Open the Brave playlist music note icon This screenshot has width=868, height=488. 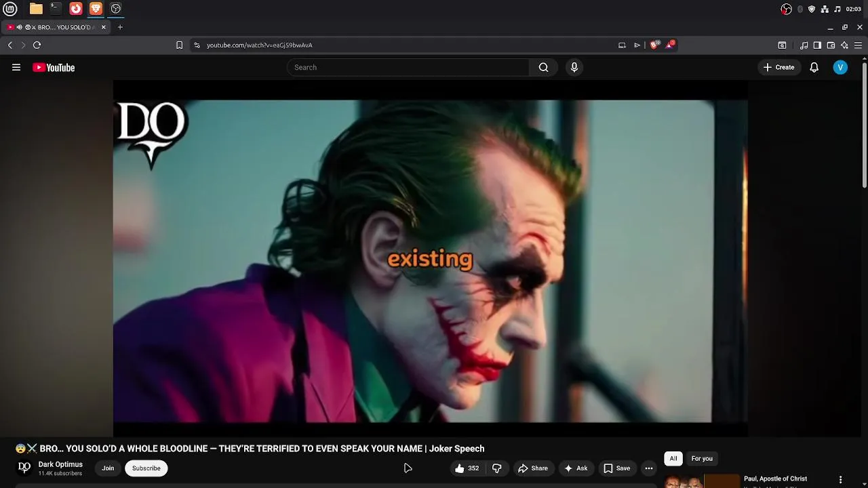coord(804,45)
